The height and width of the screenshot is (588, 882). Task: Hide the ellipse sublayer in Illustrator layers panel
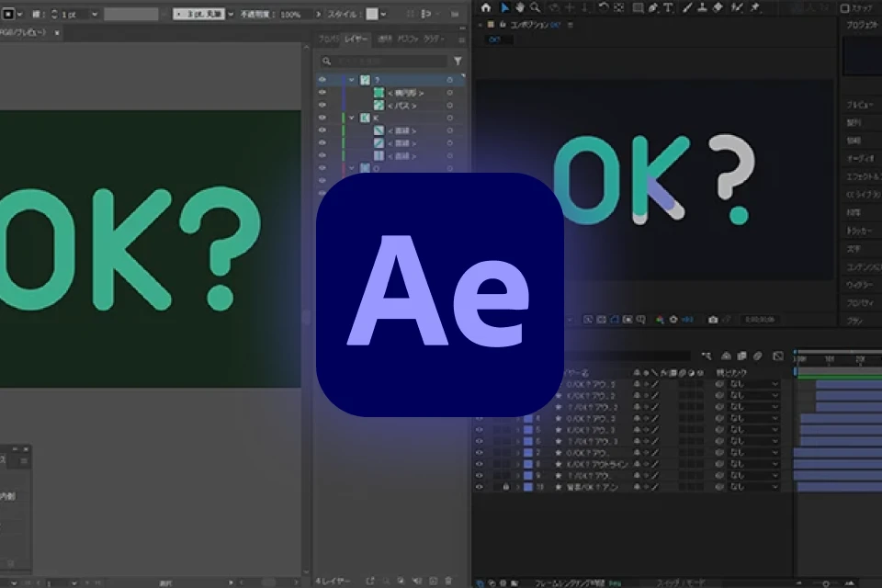322,92
